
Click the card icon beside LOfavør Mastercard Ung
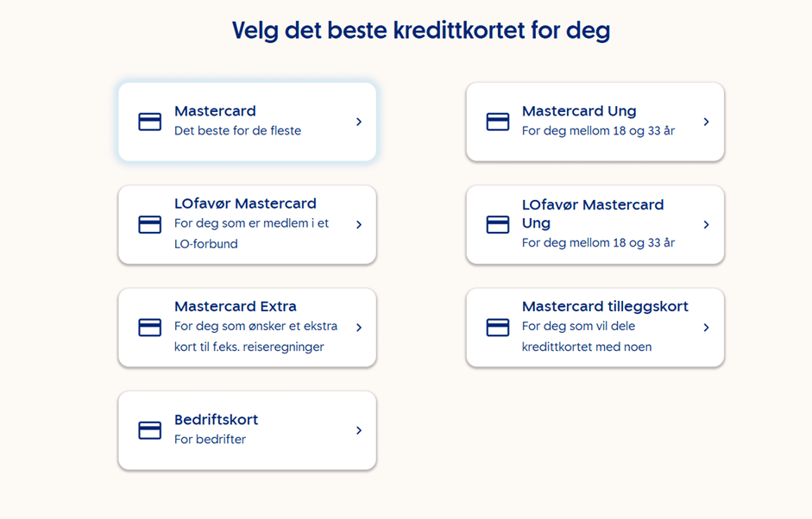tap(498, 224)
